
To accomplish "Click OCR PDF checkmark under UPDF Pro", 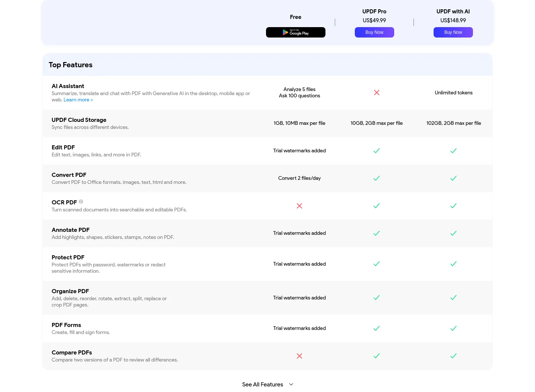I will 377,205.
